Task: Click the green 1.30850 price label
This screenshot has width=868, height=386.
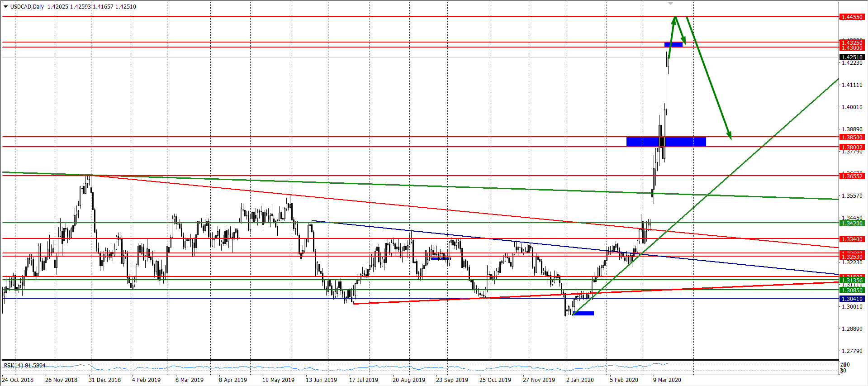Action: point(852,290)
